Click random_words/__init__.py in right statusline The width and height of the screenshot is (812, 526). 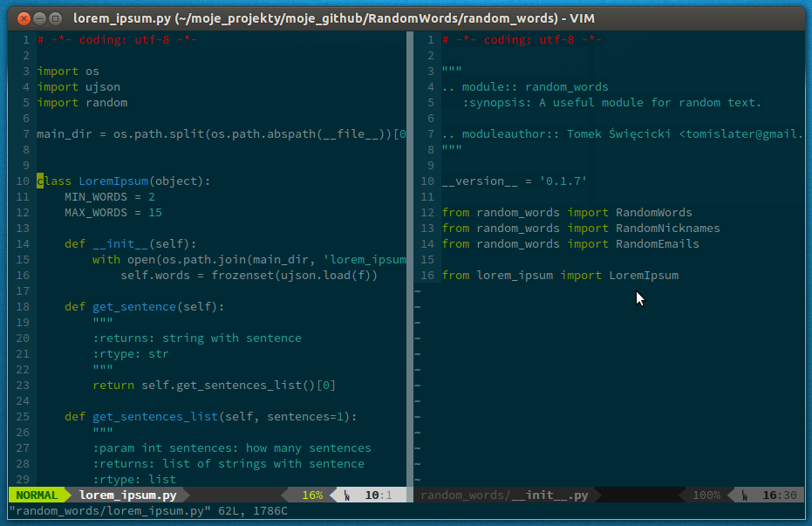pos(504,495)
